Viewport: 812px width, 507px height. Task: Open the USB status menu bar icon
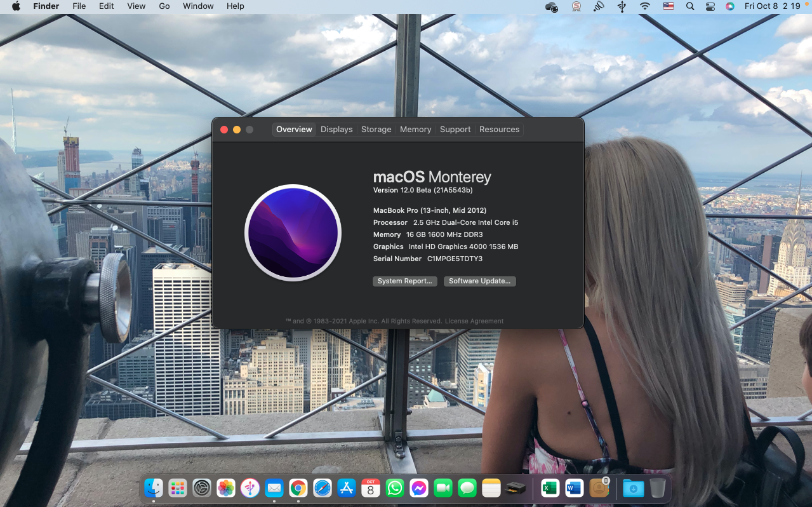(x=622, y=6)
